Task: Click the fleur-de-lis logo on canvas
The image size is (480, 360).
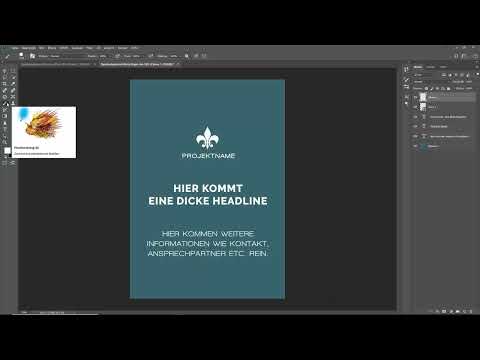Action: 208,138
